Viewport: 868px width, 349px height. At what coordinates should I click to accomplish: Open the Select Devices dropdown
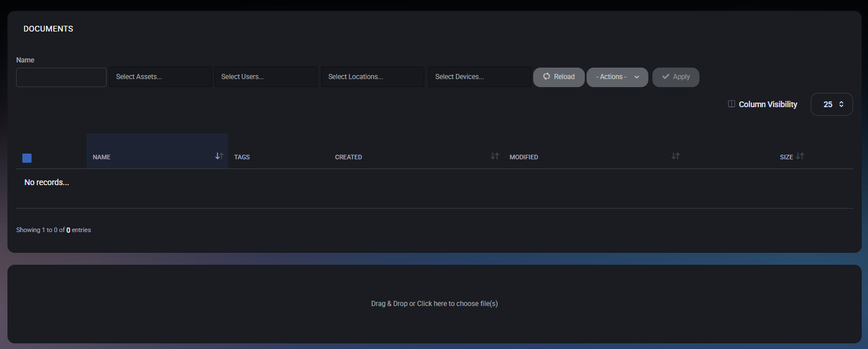tap(479, 77)
